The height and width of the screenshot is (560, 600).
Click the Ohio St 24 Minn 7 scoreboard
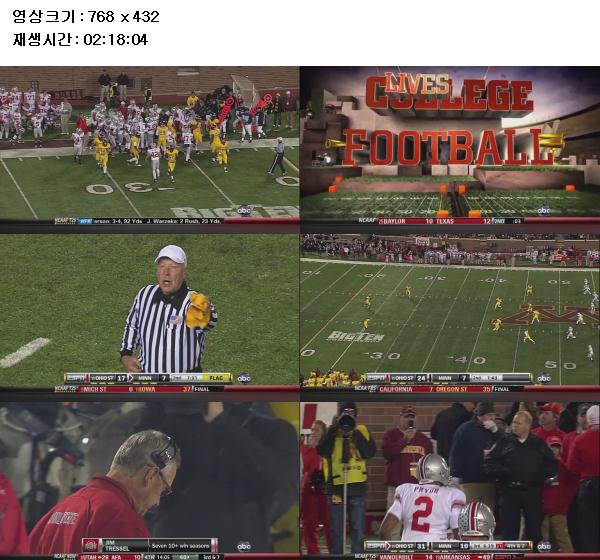(448, 378)
